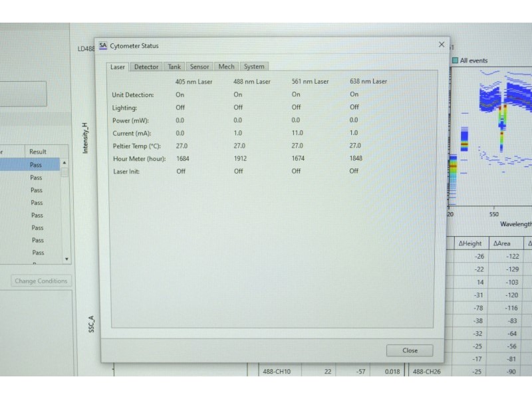Click the ΔHeight column header
The width and height of the screenshot is (532, 399).
pyautogui.click(x=471, y=243)
